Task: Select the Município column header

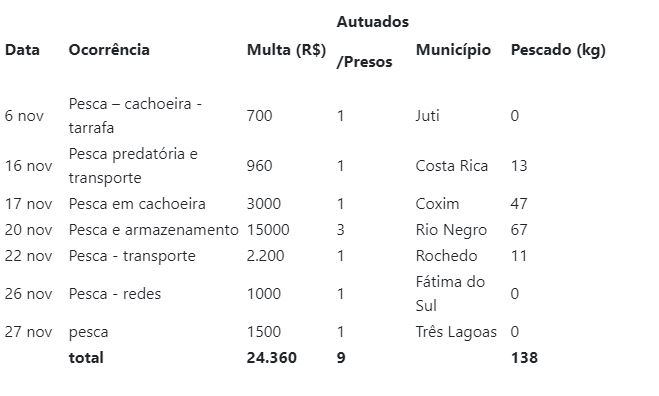Action: pos(453,50)
